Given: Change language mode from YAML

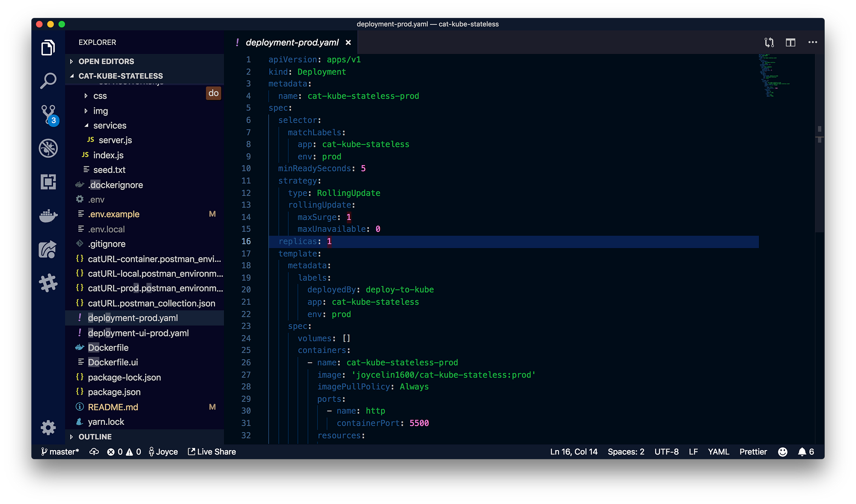Looking at the screenshot, I should (x=718, y=452).
